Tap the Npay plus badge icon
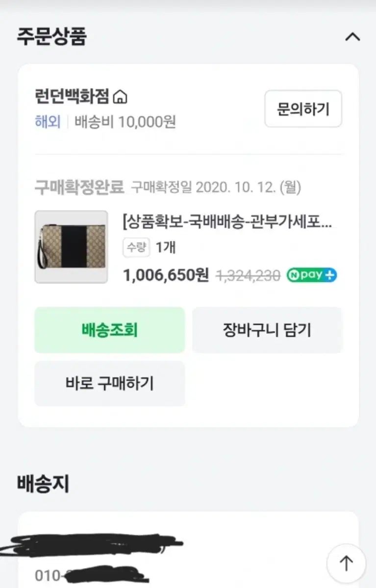 click(x=312, y=275)
